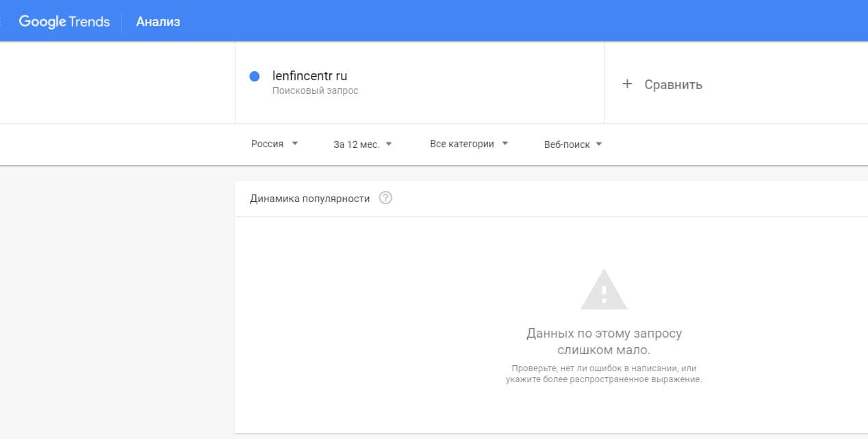The width and height of the screenshot is (868, 439).
Task: Click the Проверьте, нет ли ошибок hint text
Action: click(x=604, y=373)
